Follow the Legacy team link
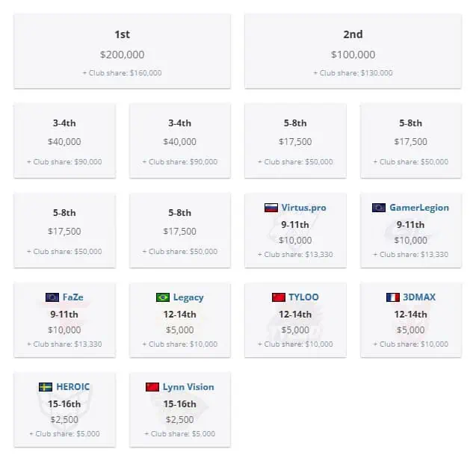Image resolution: width=476 pixels, height=461 pixels. pyautogui.click(x=188, y=297)
